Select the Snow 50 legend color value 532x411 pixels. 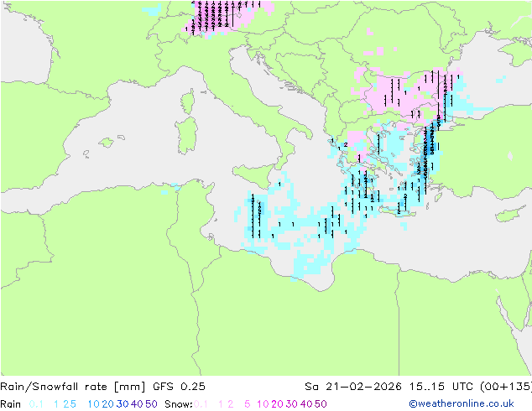321,404
